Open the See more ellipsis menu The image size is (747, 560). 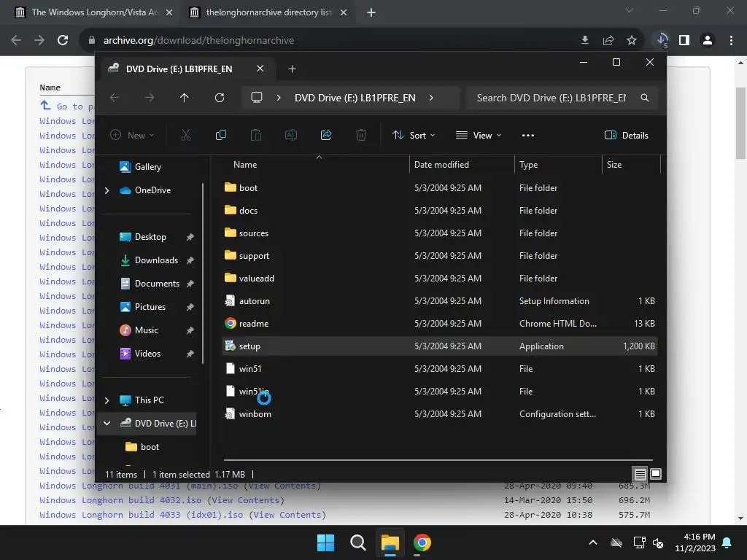pos(528,135)
